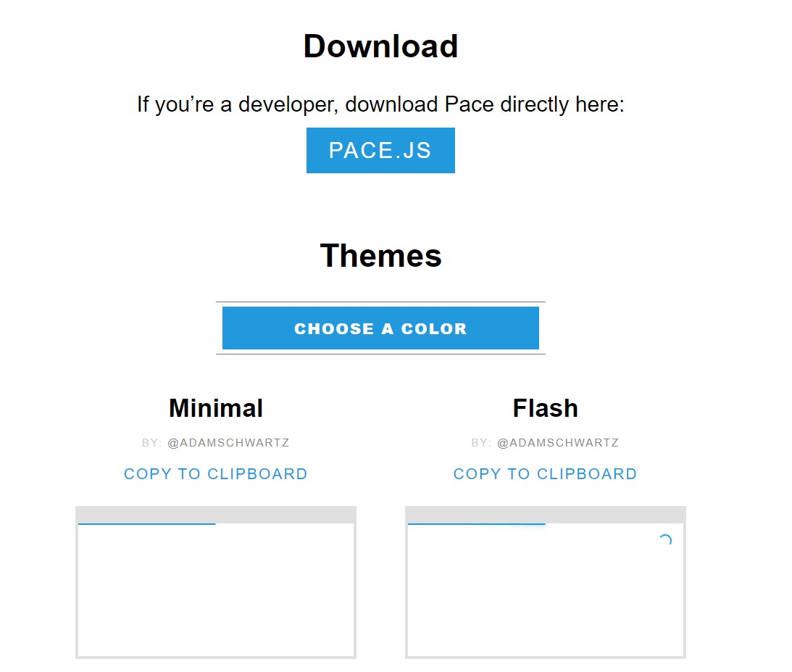Open @ADAMSCHWARTZ link under Minimal

[228, 443]
